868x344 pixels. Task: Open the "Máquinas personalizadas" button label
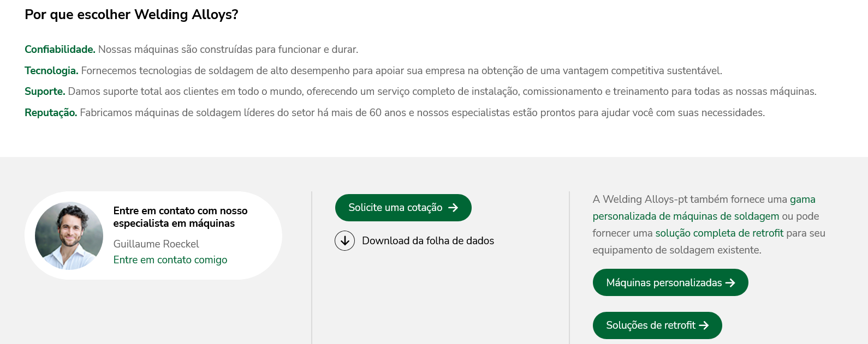coord(664,283)
